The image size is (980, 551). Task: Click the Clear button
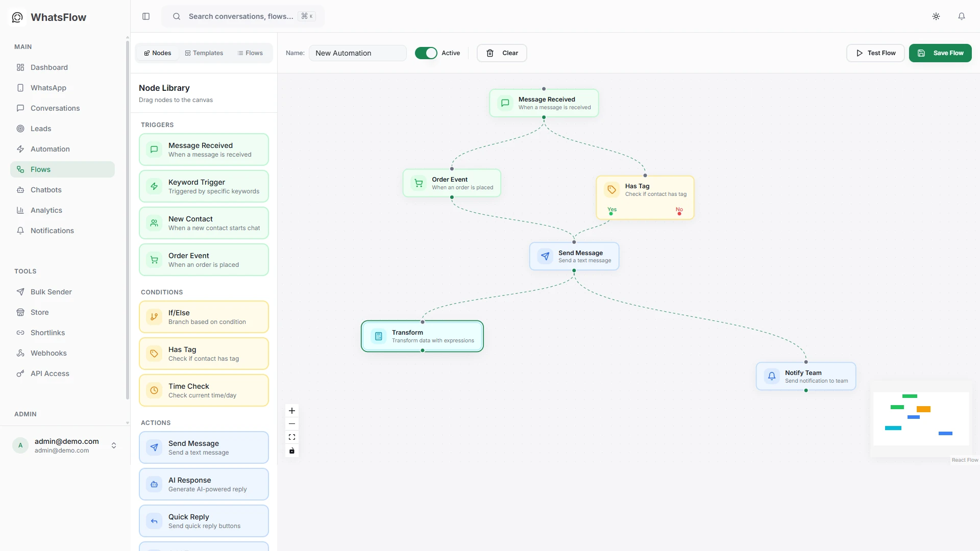(x=502, y=53)
